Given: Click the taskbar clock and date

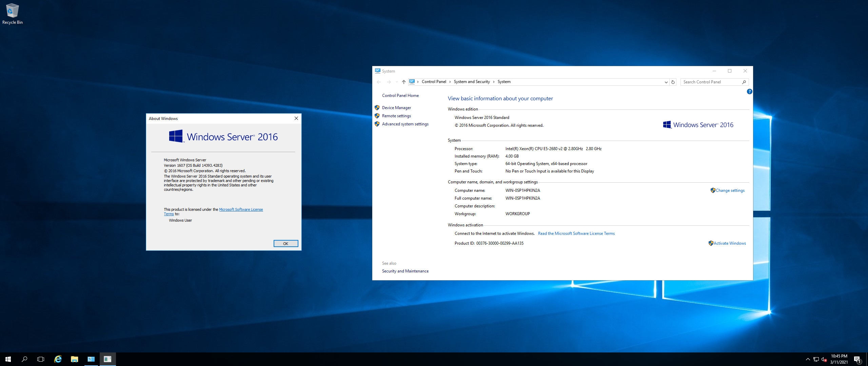Looking at the screenshot, I should pos(839,359).
